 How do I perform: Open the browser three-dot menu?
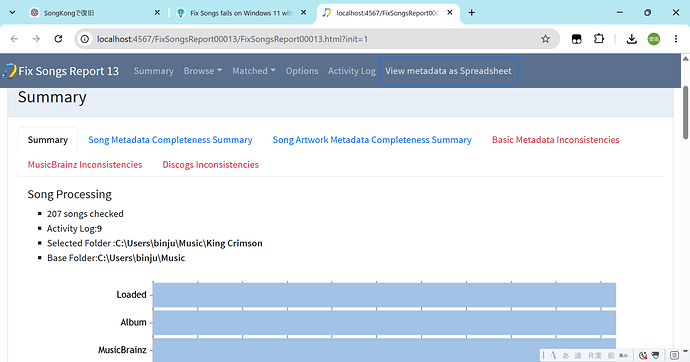(x=676, y=39)
